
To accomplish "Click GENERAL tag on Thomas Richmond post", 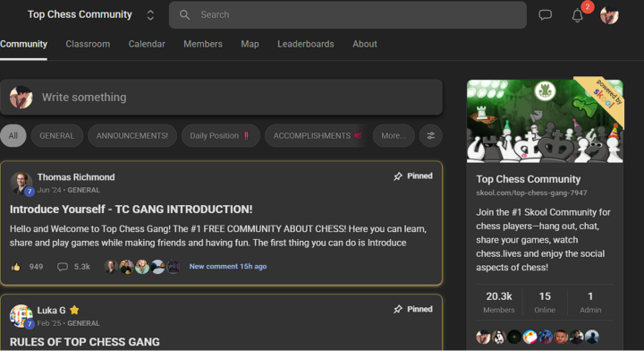I will click(83, 191).
